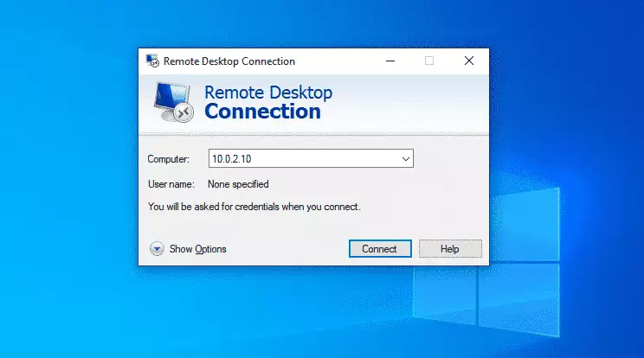This screenshot has width=644, height=358.
Task: Close the Remote Desktop Connection window
Action: [468, 61]
